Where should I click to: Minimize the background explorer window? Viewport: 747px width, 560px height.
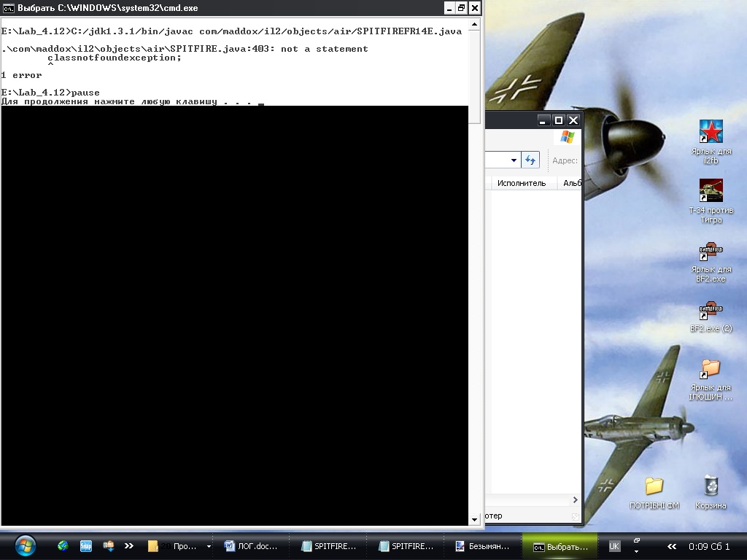click(543, 120)
